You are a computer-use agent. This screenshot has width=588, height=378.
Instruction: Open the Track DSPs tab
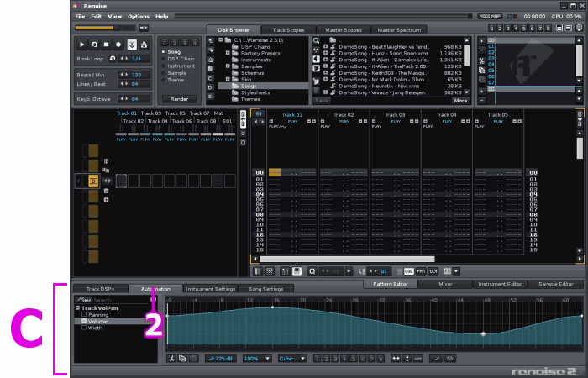pos(100,289)
